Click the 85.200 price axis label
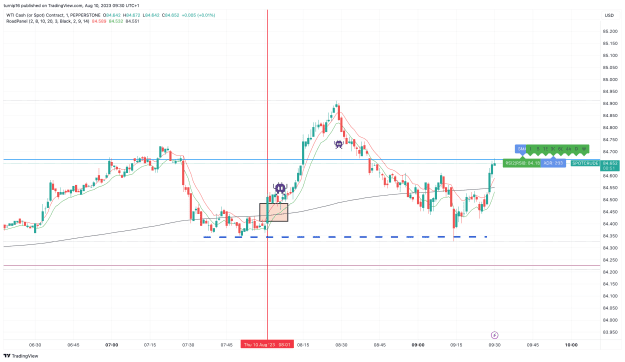 pos(610,31)
